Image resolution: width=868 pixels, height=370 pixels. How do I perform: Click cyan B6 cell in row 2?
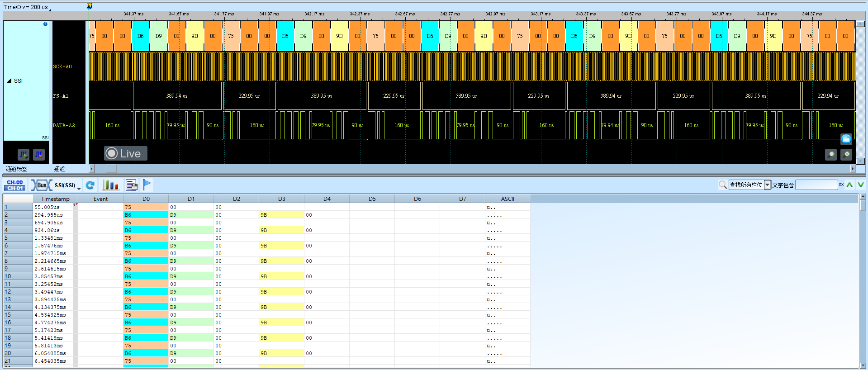(146, 215)
